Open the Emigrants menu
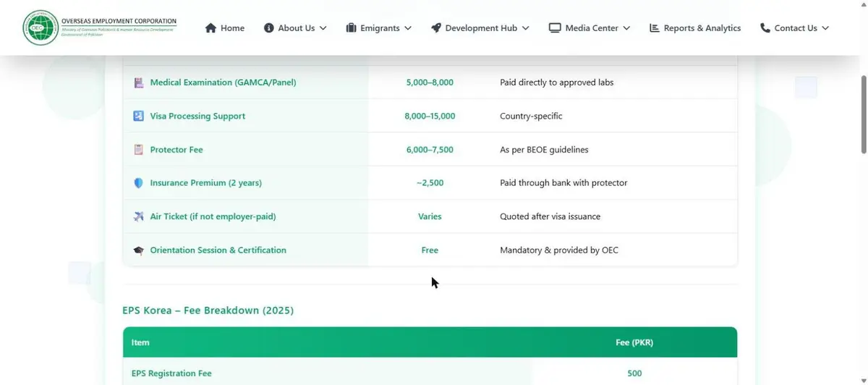Viewport: 868px width, 385px height. [x=379, y=28]
